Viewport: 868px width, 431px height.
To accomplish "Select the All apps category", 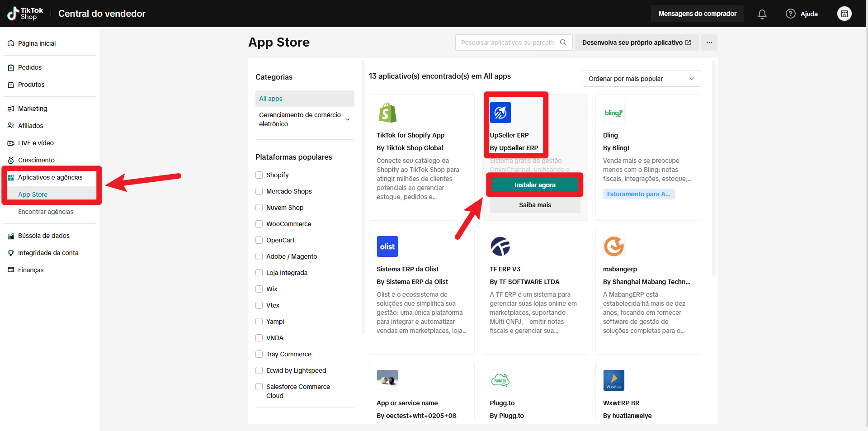I will pos(305,99).
